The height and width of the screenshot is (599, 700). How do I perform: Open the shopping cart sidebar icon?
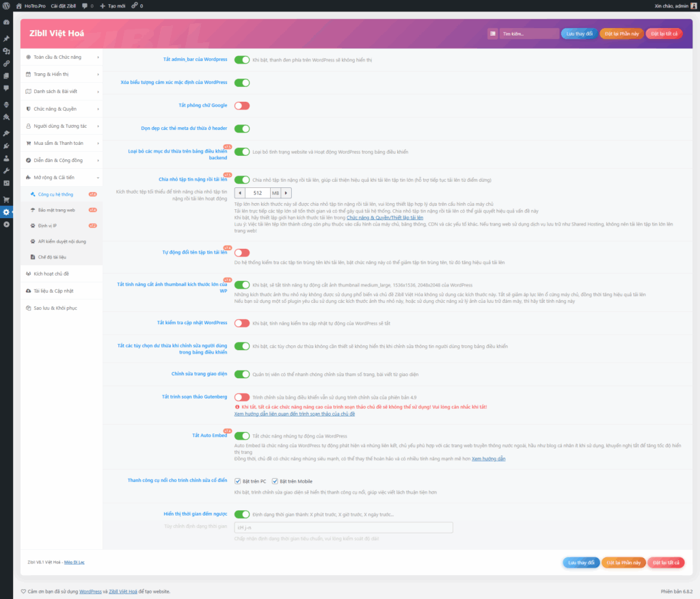pyautogui.click(x=6, y=199)
